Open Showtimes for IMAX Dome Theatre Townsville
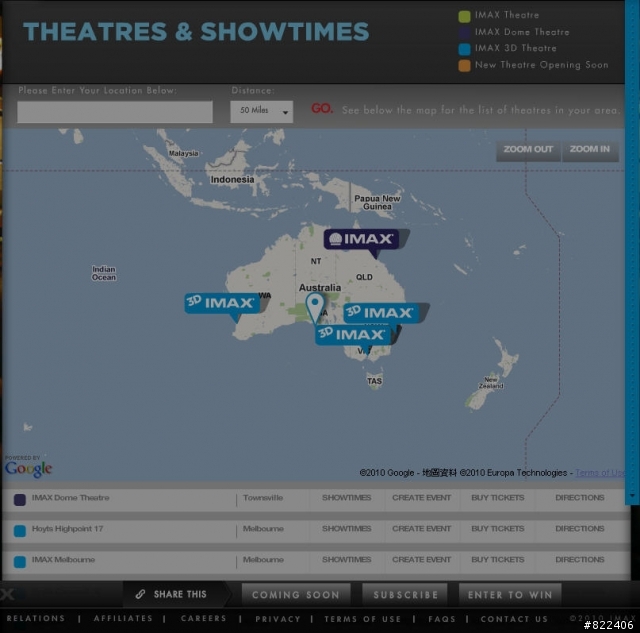The height and width of the screenshot is (633, 640). [x=347, y=498]
